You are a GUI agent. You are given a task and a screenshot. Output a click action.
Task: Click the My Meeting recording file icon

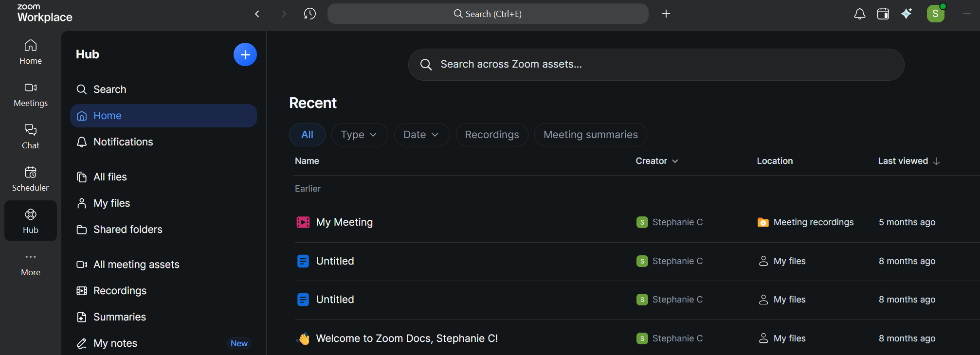click(303, 222)
